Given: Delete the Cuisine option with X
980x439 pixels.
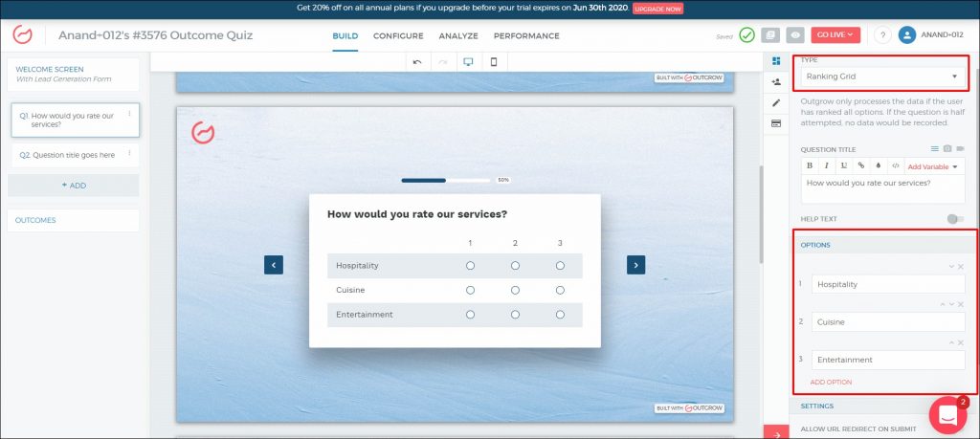Looking at the screenshot, I should 960,304.
